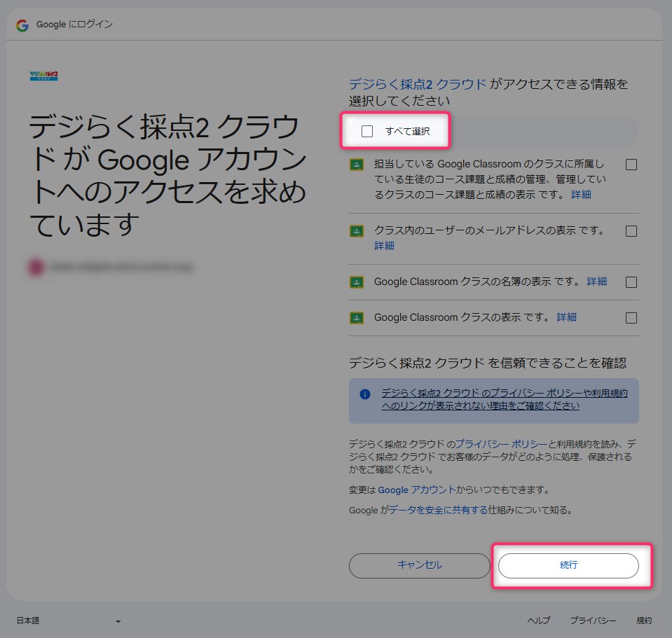Check the すべて選択 checkbox
The image size is (672, 638).
coord(367,131)
